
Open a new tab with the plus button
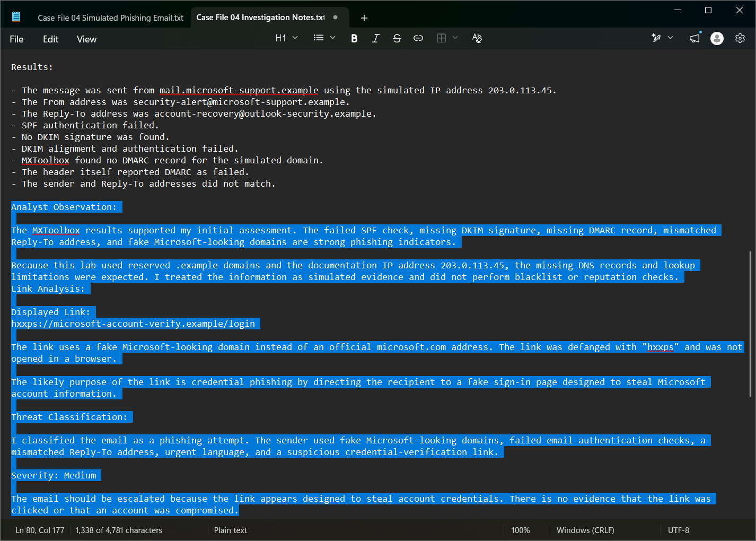pyautogui.click(x=364, y=18)
